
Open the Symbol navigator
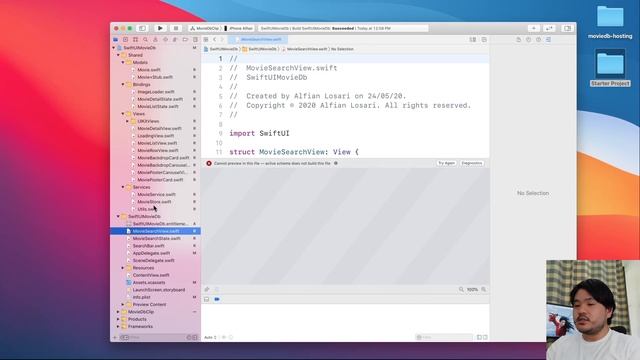(135, 40)
